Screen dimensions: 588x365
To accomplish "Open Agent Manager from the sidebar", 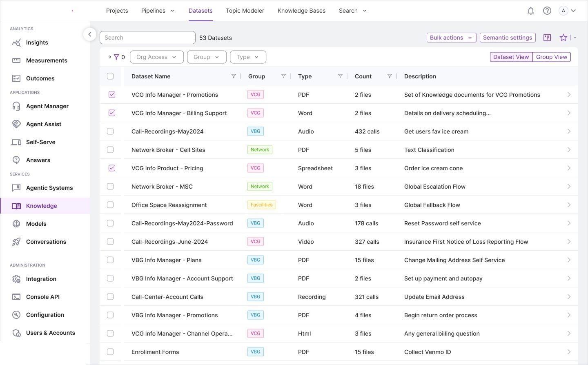I will [47, 106].
